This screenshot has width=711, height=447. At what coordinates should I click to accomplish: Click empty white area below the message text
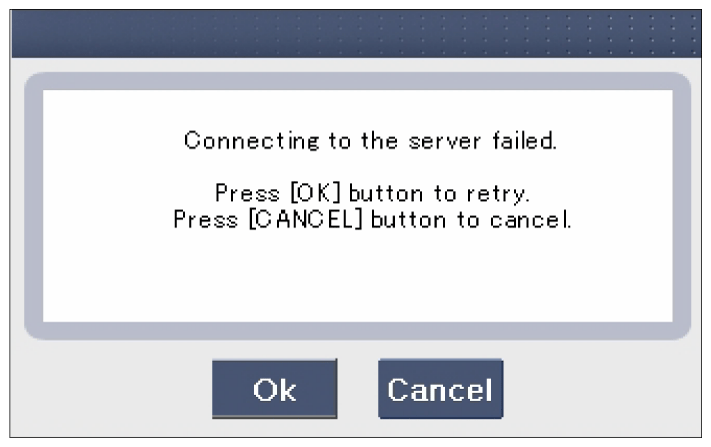click(357, 277)
